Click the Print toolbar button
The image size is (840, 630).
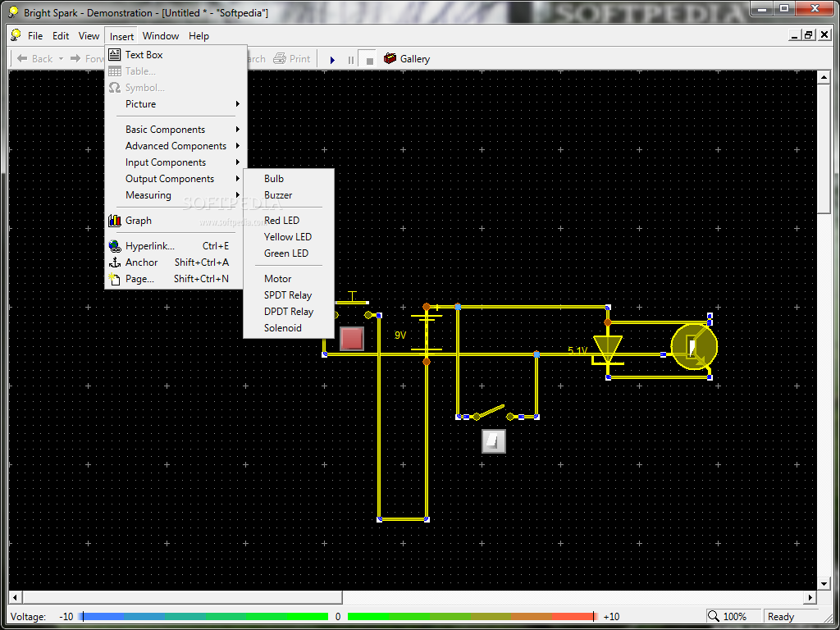pos(292,59)
